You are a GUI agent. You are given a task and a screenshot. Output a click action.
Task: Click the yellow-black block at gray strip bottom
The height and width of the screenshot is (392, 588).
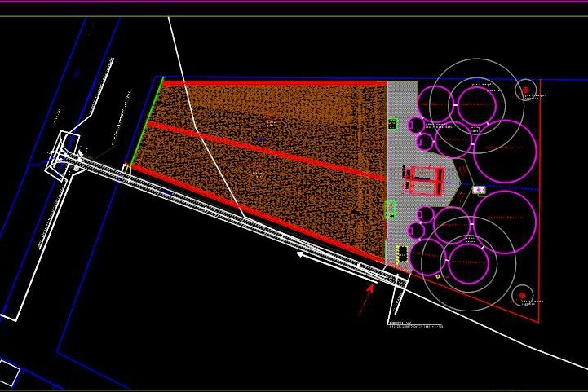[x=402, y=253]
